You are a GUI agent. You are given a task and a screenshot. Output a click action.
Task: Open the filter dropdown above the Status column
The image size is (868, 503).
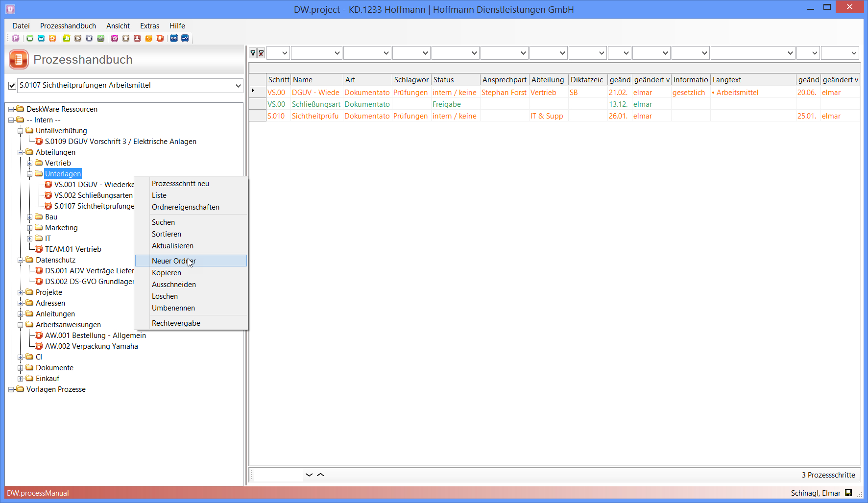click(474, 53)
